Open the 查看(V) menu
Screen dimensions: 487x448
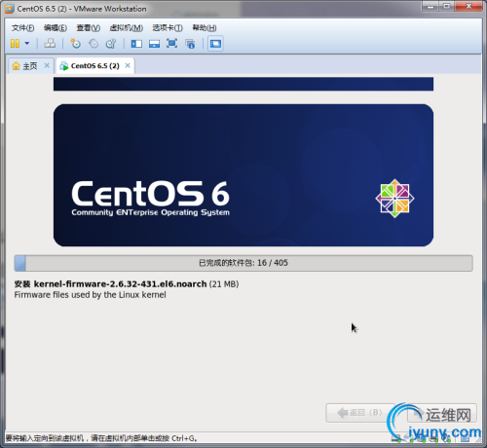click(89, 28)
